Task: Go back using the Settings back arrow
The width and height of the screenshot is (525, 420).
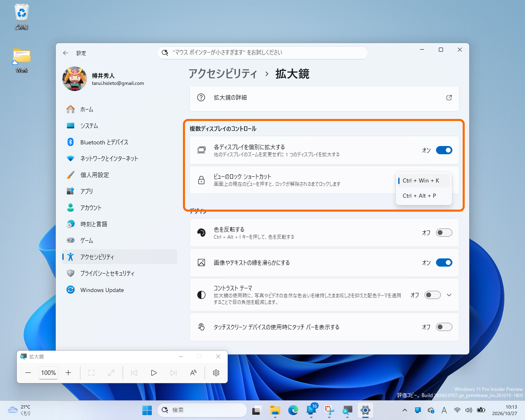Action: pyautogui.click(x=66, y=53)
